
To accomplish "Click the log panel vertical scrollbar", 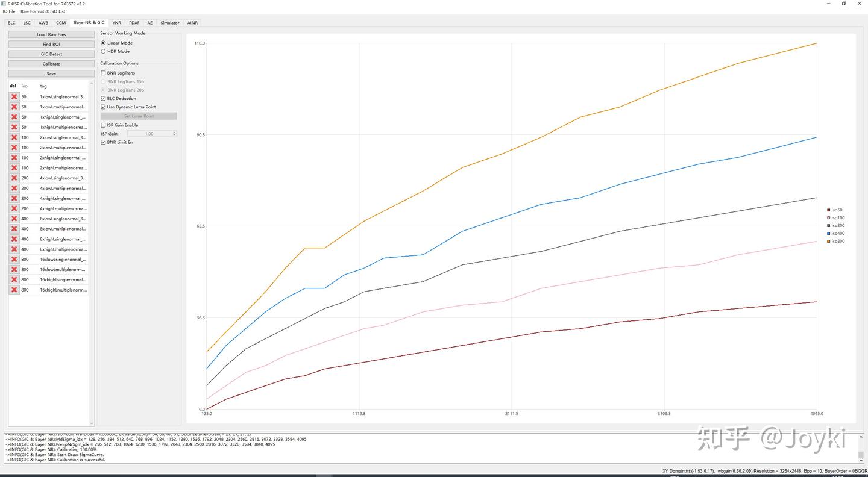I will [861, 448].
